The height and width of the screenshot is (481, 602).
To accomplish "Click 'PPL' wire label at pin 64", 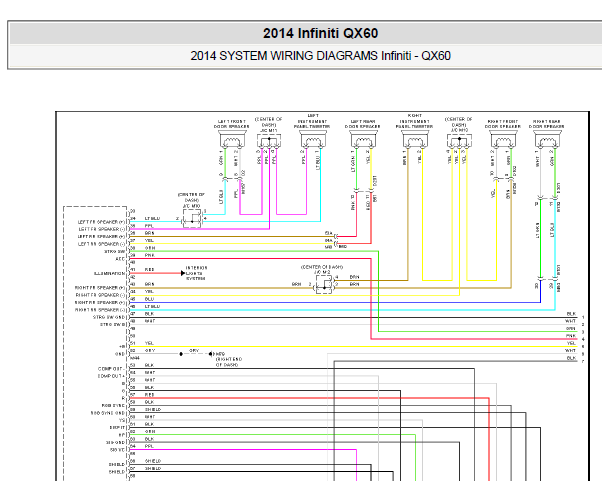I will click(149, 446).
